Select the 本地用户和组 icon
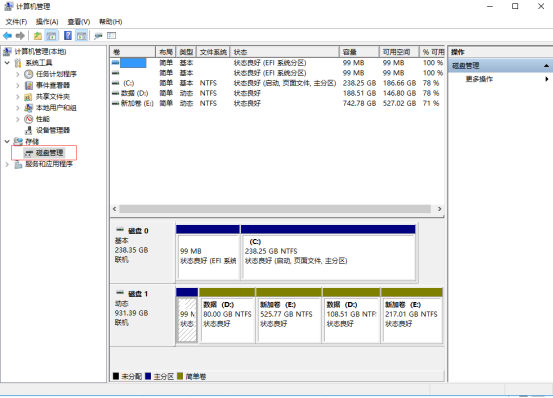553x398 pixels. click(x=29, y=108)
